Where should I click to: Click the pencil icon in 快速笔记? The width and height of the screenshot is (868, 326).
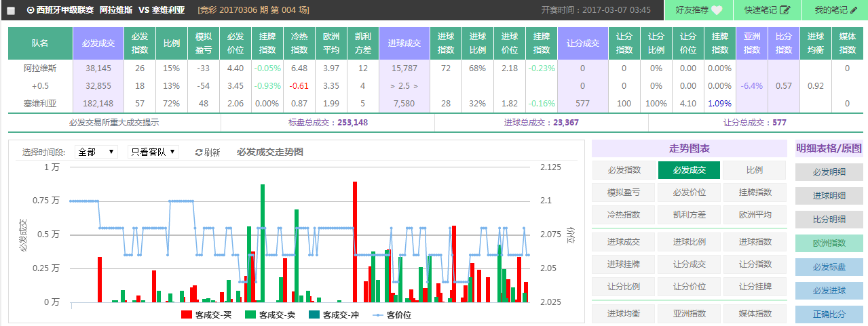(785, 10)
